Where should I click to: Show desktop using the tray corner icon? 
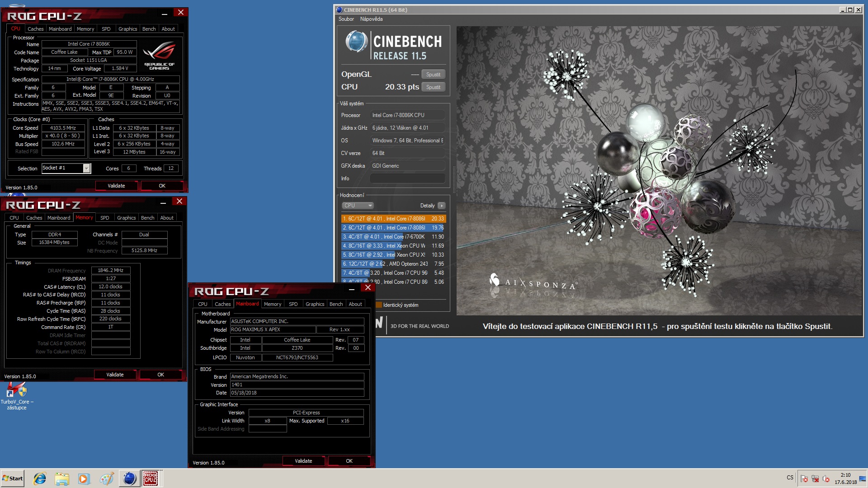pos(863,479)
